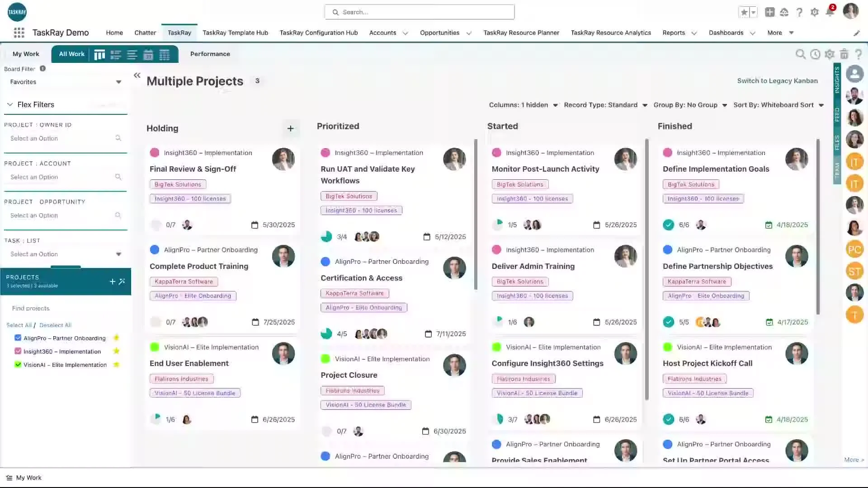Open the TaskRay clock history icon
Viewport: 868px width, 488px height.
[x=815, y=54]
